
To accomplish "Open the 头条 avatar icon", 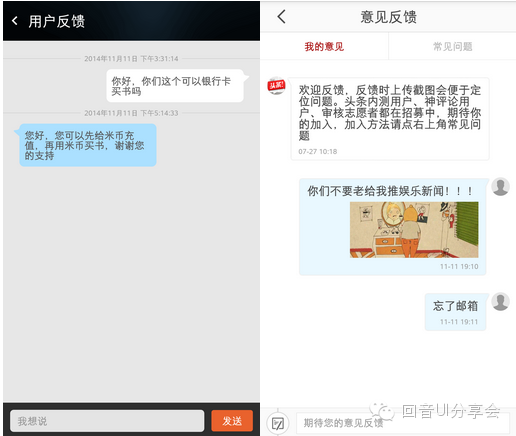I will [x=276, y=86].
